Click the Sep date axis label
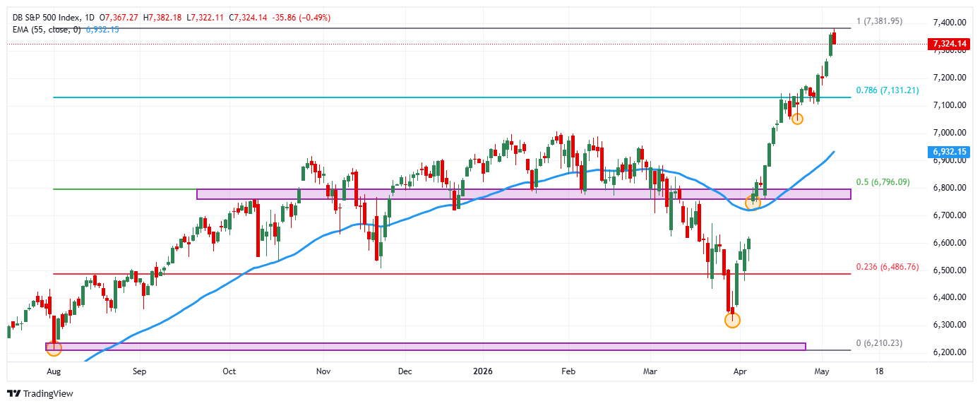The width and height of the screenshot is (980, 406). (x=139, y=371)
